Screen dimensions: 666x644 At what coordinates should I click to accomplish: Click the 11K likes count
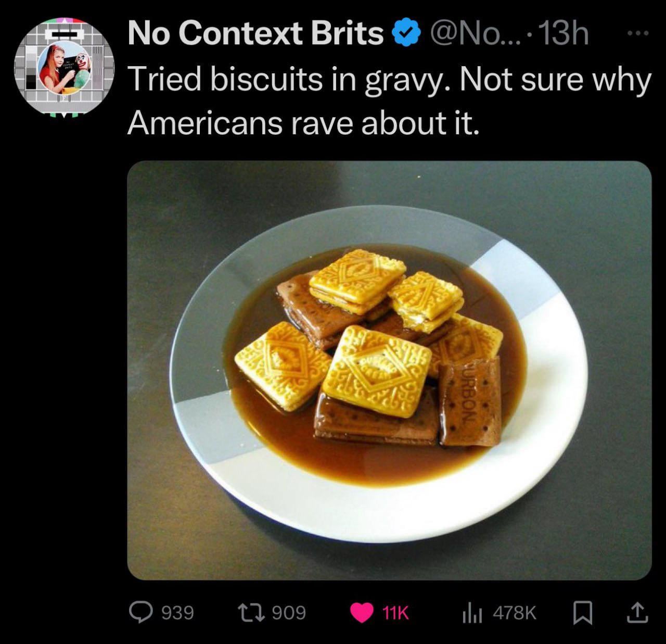[396, 613]
